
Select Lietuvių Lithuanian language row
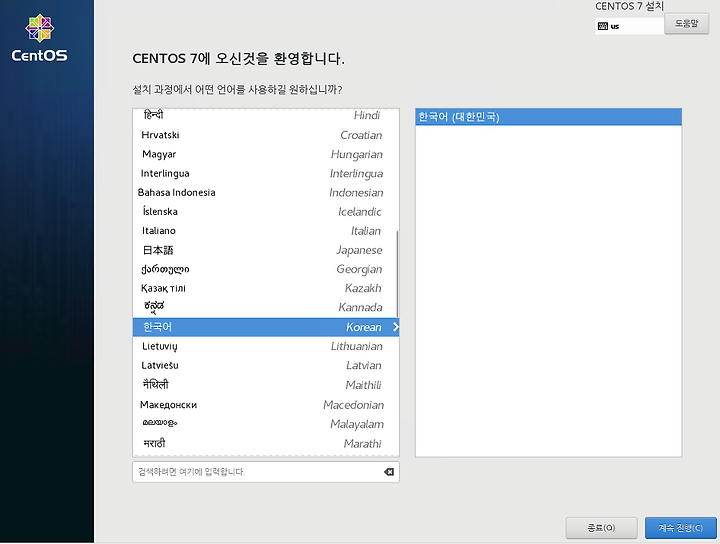[266, 346]
